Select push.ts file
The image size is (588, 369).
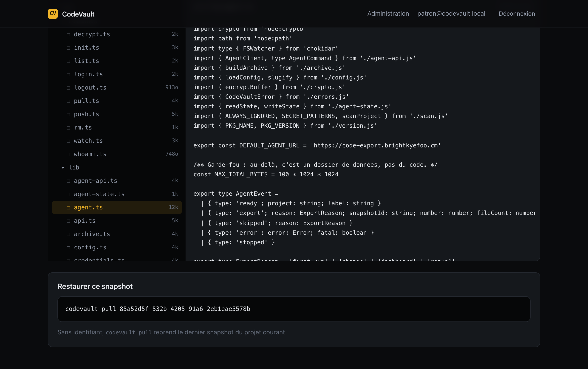(x=117, y=114)
